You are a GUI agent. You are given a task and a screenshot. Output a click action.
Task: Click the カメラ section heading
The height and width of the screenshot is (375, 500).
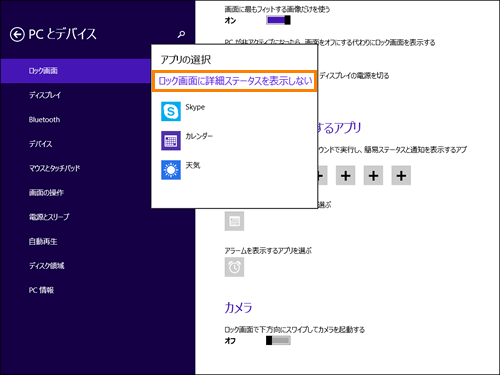click(238, 307)
